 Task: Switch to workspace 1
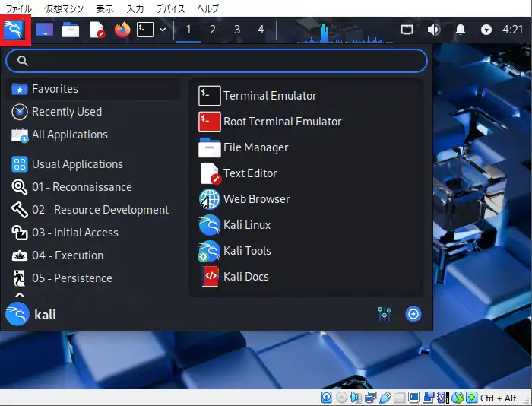(188, 30)
